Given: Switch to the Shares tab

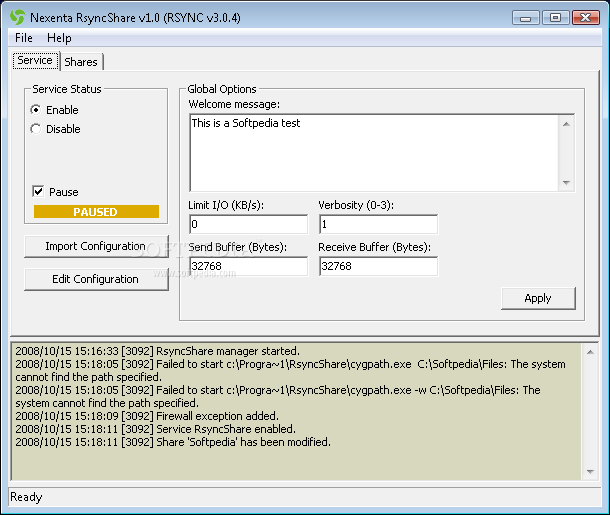Looking at the screenshot, I should tap(81, 62).
